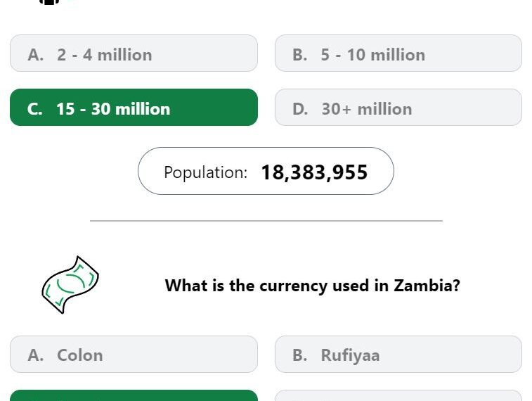
Task: Click the Population result box
Action: pyautogui.click(x=266, y=171)
